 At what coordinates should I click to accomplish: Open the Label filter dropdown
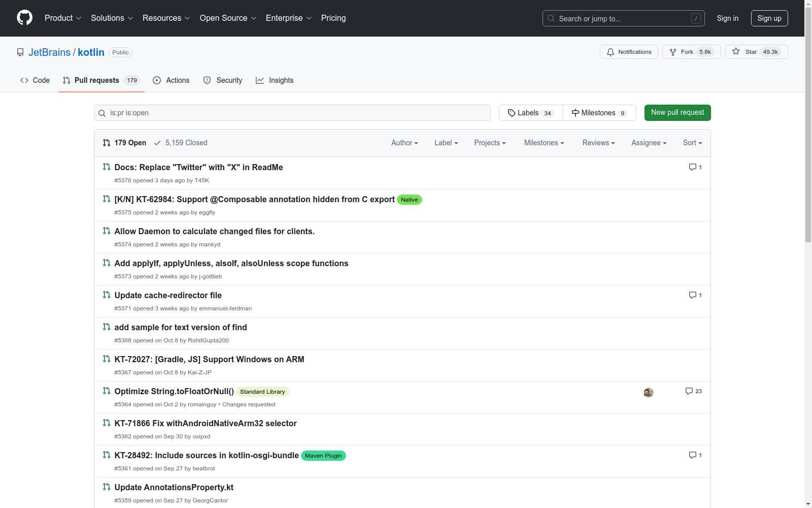[446, 143]
